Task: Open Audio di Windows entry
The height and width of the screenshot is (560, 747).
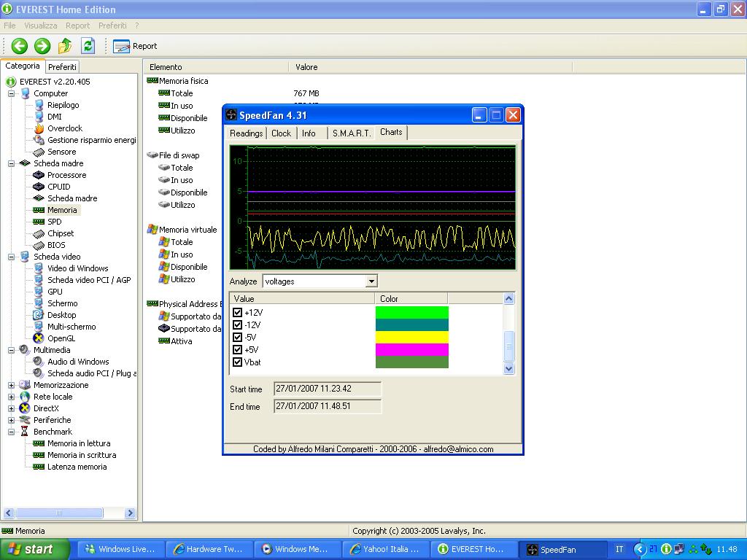Action: (78, 362)
